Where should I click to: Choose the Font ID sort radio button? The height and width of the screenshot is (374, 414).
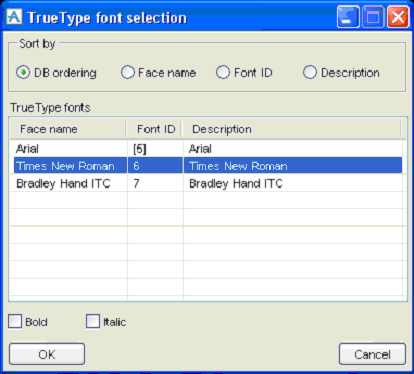click(x=223, y=72)
